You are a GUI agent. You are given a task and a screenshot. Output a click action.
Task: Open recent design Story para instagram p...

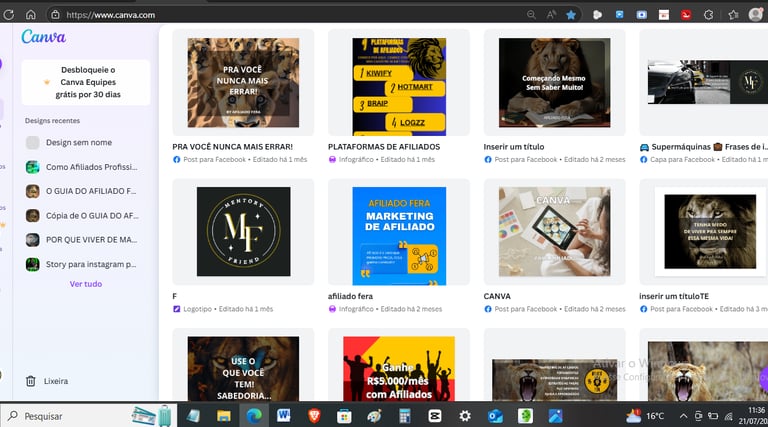86,264
